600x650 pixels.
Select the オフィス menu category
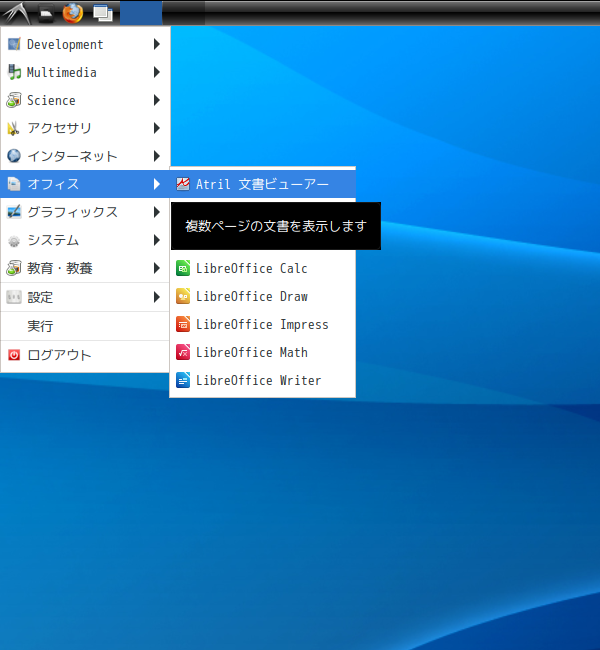pyautogui.click(x=85, y=184)
